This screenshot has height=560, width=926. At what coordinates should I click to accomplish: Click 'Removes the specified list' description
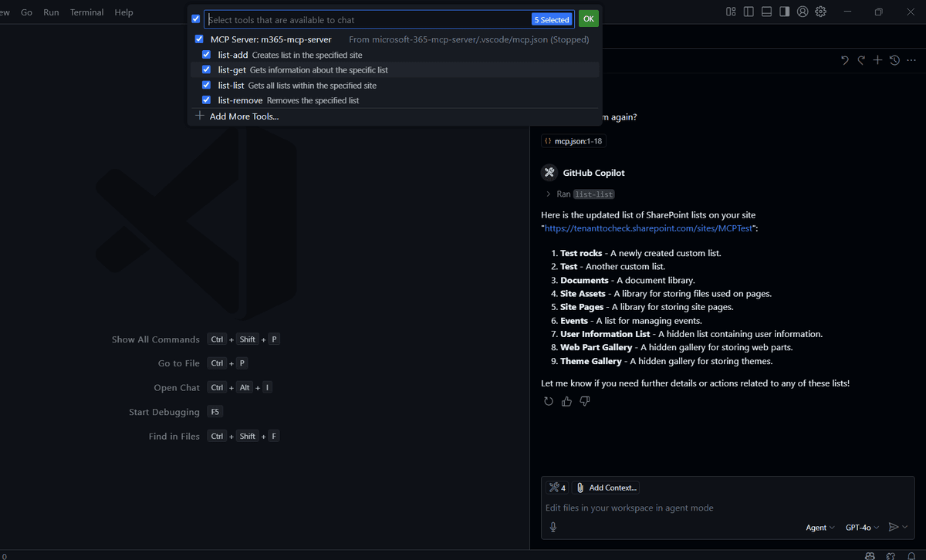(313, 100)
